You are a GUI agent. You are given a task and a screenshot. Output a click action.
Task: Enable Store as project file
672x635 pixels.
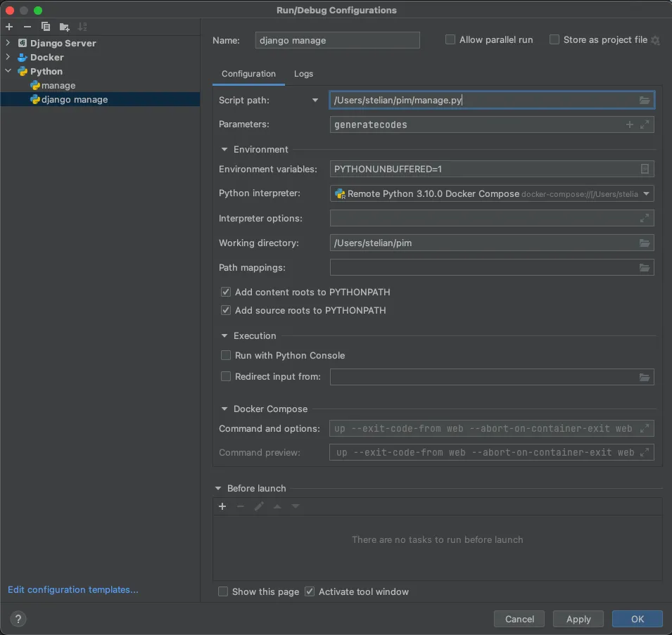coord(554,40)
